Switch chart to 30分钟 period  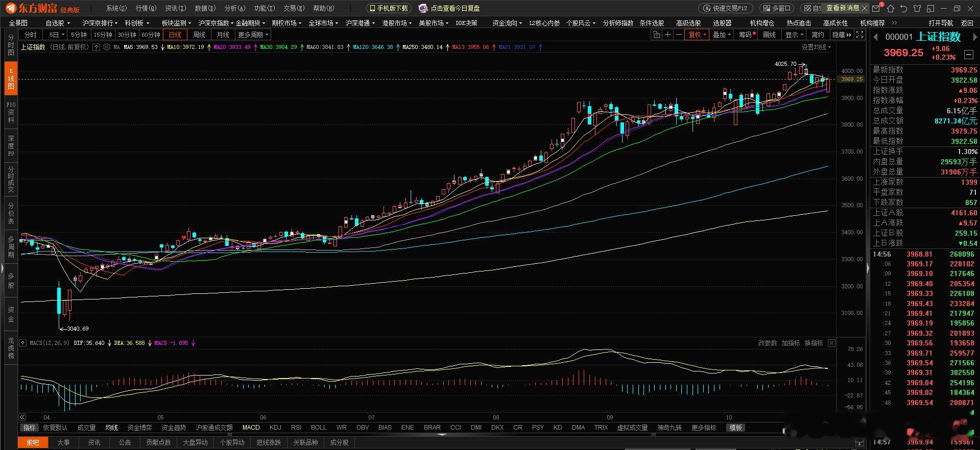click(127, 35)
